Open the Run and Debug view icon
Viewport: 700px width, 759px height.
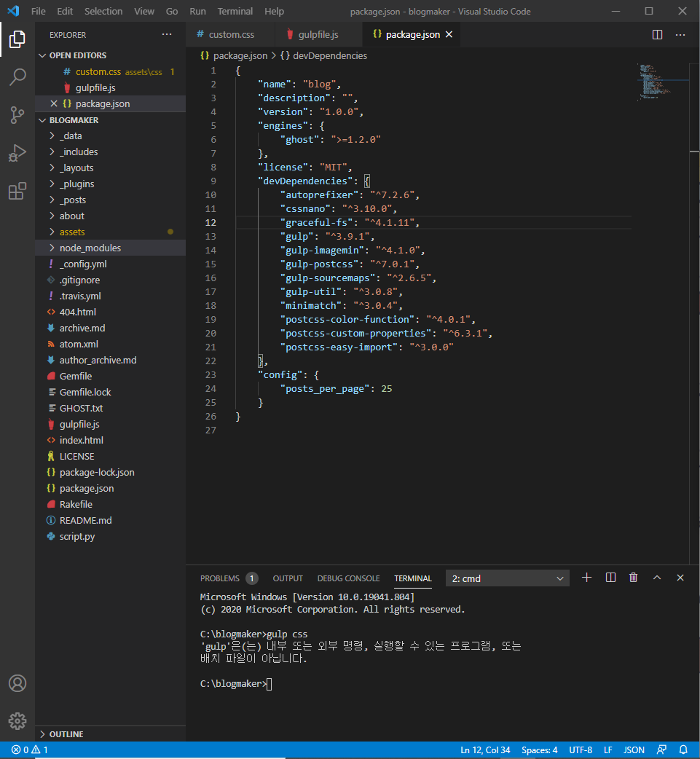[x=17, y=153]
